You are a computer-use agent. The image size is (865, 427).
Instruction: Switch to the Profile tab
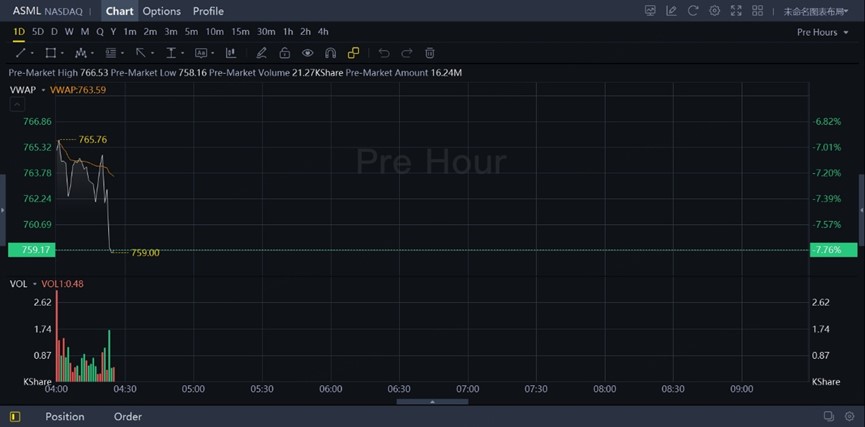pos(208,11)
